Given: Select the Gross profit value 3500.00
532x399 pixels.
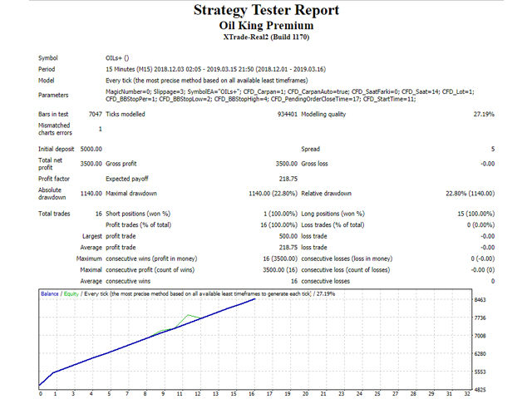Looking at the screenshot, I should point(286,164).
